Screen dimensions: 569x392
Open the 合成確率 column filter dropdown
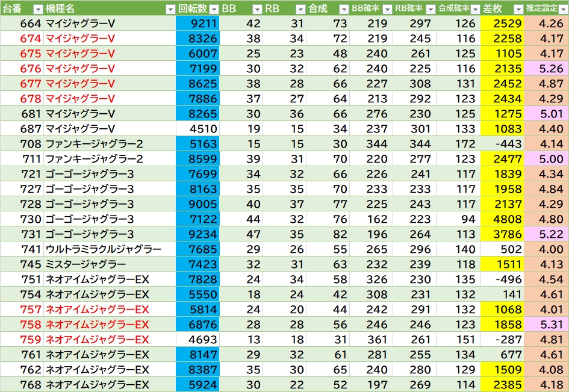pyautogui.click(x=475, y=10)
